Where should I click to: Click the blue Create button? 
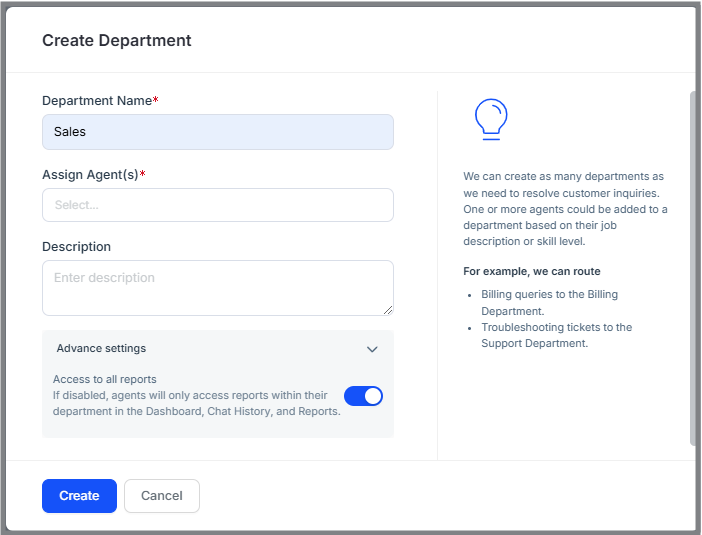coord(79,496)
